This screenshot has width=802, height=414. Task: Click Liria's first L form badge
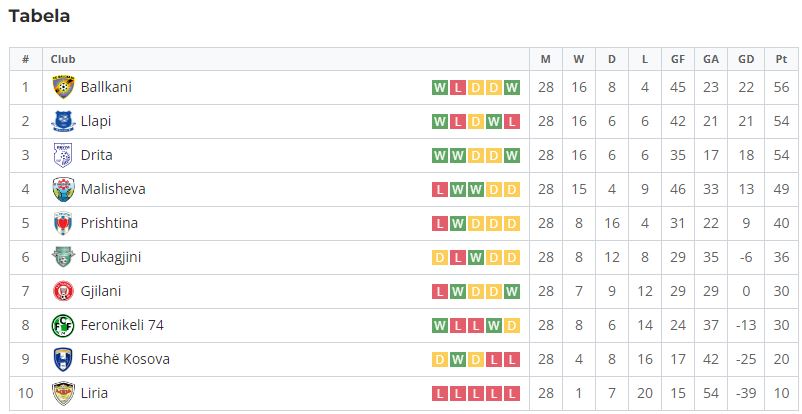coord(440,394)
